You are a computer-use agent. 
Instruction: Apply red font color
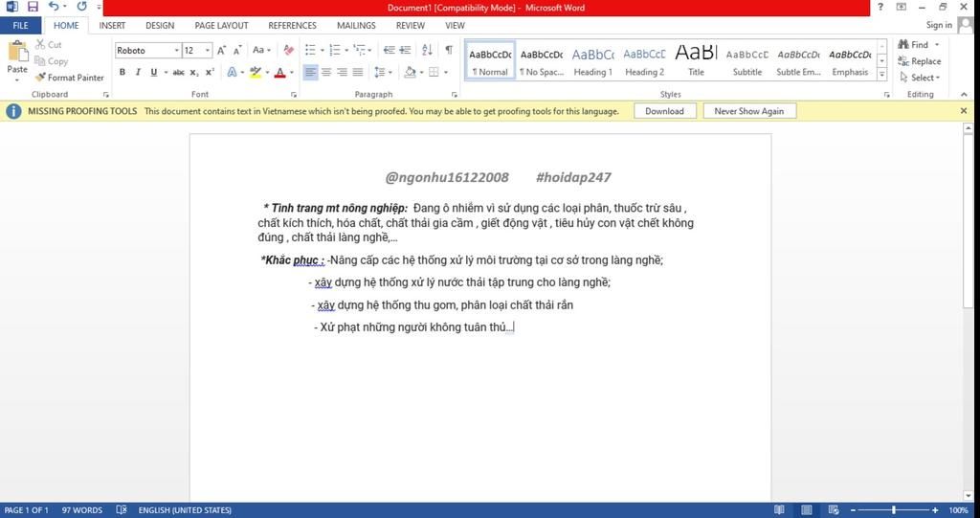[x=280, y=73]
